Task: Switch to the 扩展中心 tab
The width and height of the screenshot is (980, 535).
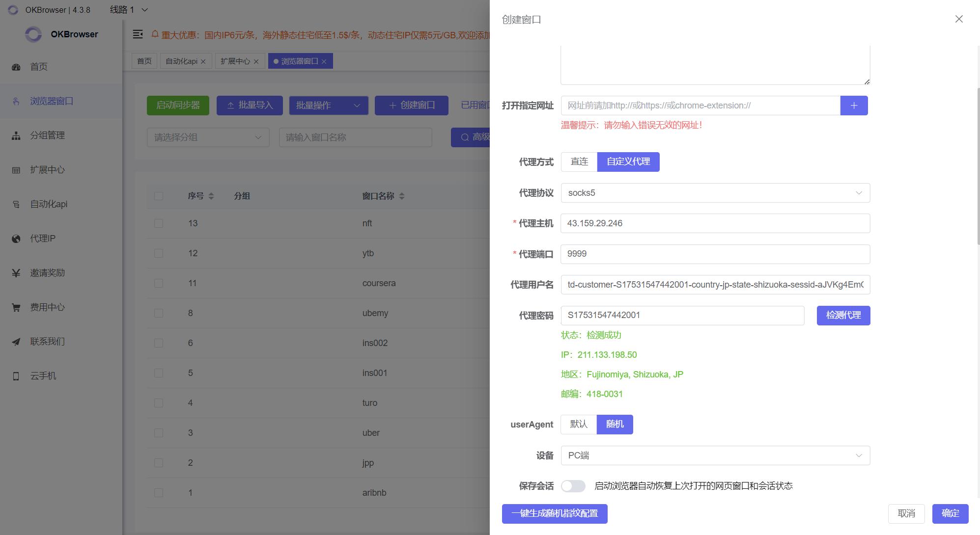Action: click(x=235, y=61)
